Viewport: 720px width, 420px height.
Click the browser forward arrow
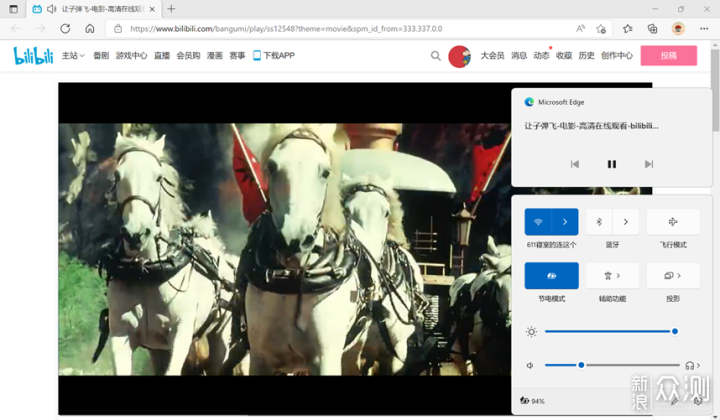pyautogui.click(x=40, y=28)
